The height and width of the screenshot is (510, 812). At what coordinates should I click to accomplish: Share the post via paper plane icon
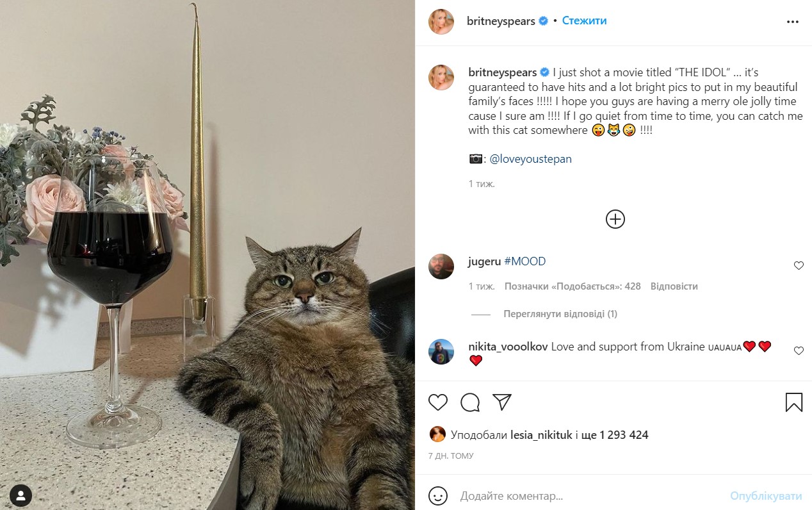tap(503, 402)
